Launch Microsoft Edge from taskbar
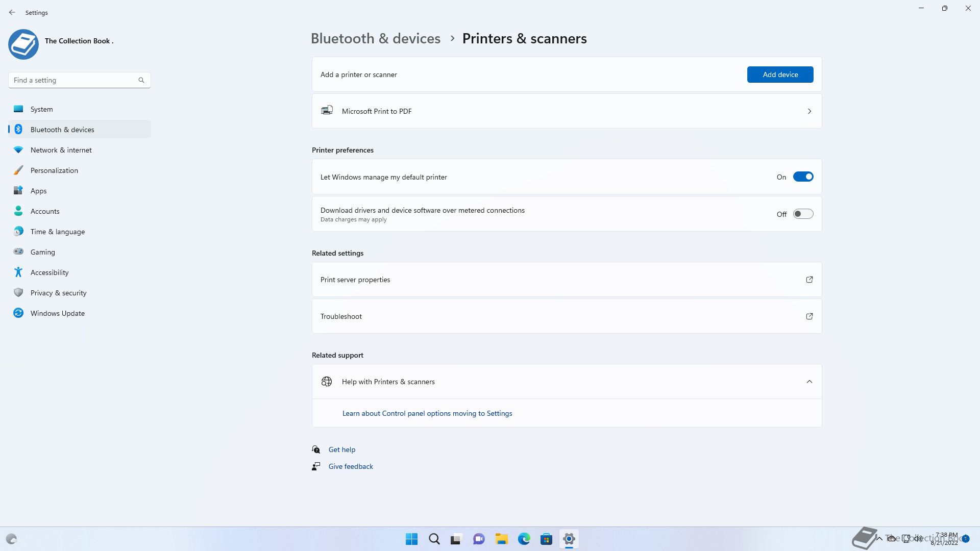 click(x=524, y=539)
